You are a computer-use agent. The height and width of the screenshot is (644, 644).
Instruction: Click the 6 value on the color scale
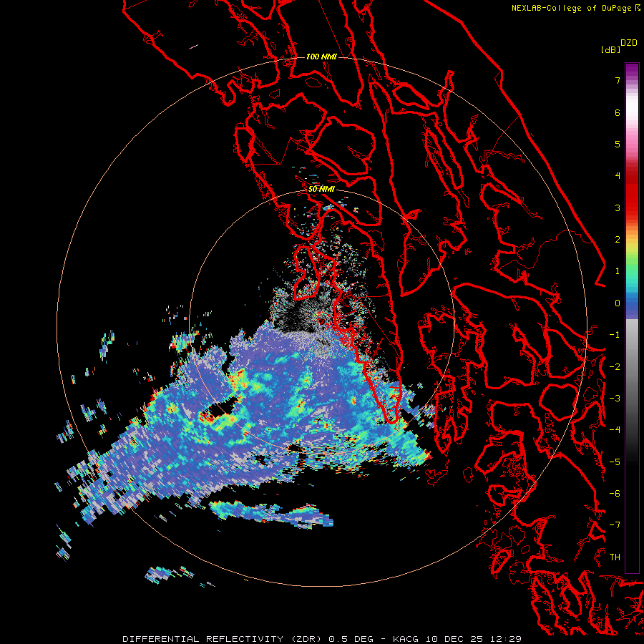(618, 112)
